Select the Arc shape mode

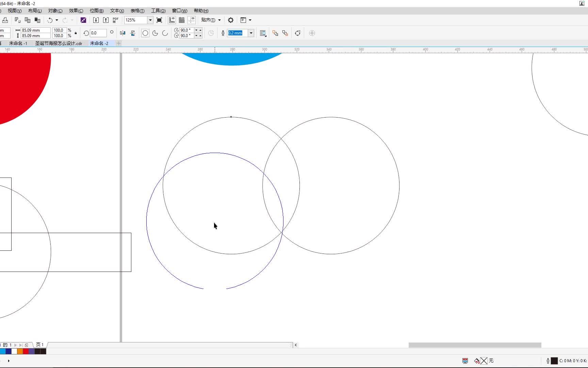tap(165, 33)
